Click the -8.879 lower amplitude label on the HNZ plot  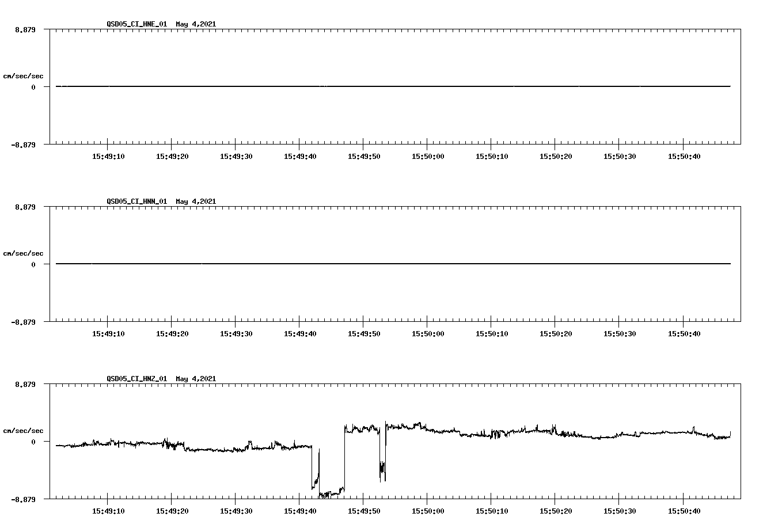(23, 499)
